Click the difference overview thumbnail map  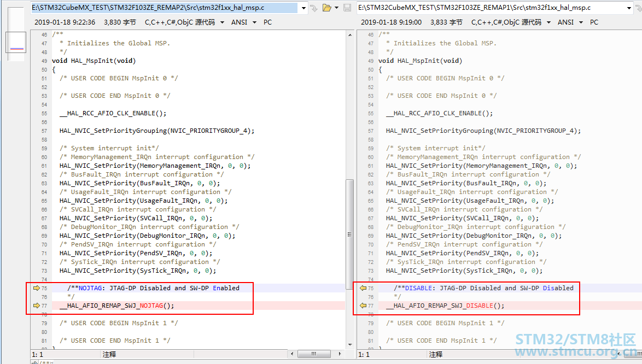[16, 34]
